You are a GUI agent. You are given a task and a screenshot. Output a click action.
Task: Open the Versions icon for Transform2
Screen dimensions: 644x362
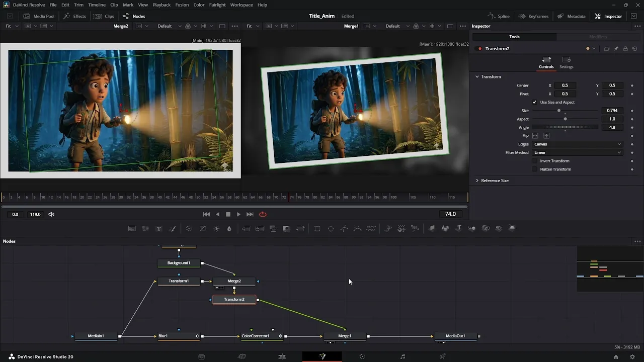[x=606, y=49]
